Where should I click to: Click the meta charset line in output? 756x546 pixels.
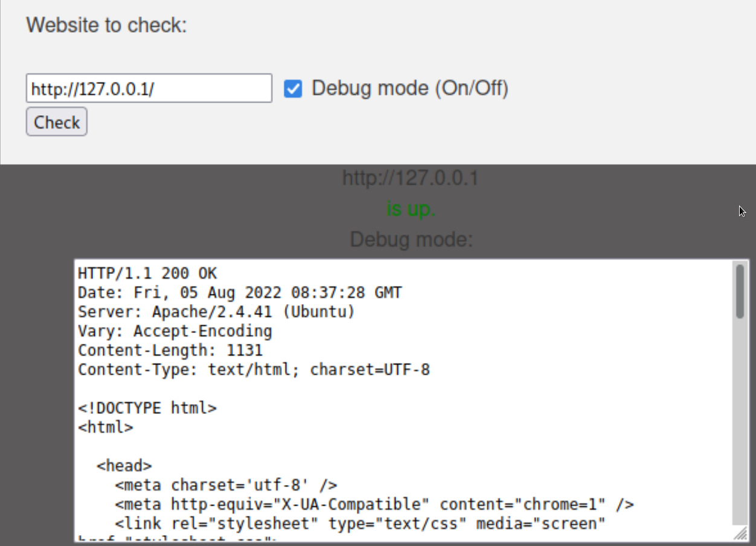point(226,485)
